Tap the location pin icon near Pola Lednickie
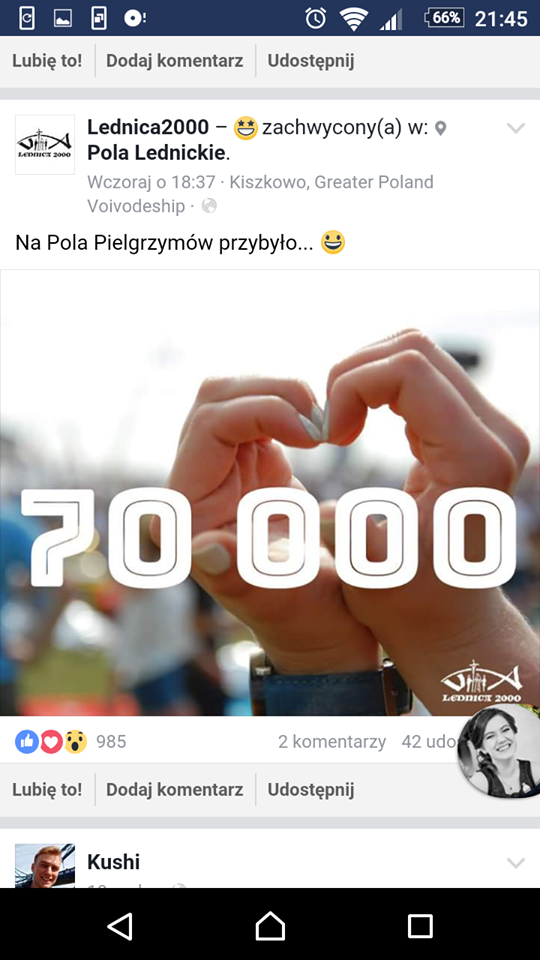Viewport: 540px width, 960px height. [440, 129]
